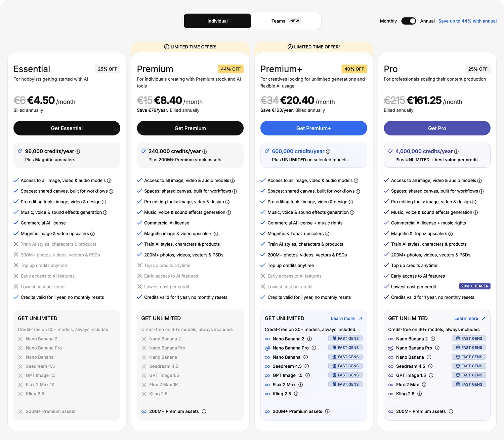The width and height of the screenshot is (504, 440).
Task: Click info icon for Magnific & Topaz upscalers in Pro
Action: click(451, 234)
